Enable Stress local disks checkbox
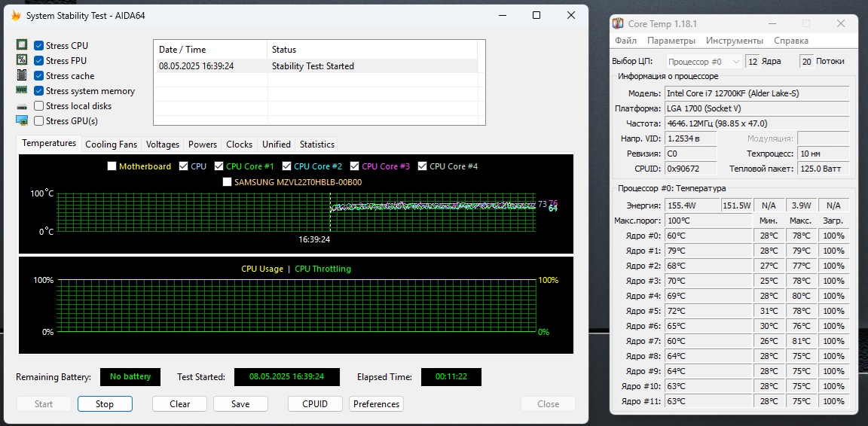The image size is (868, 426). (38, 105)
